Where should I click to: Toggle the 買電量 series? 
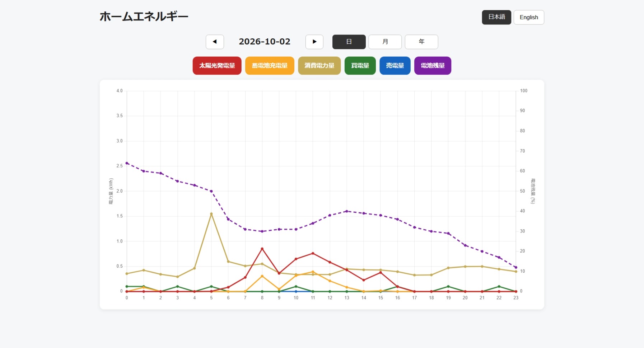pyautogui.click(x=360, y=66)
